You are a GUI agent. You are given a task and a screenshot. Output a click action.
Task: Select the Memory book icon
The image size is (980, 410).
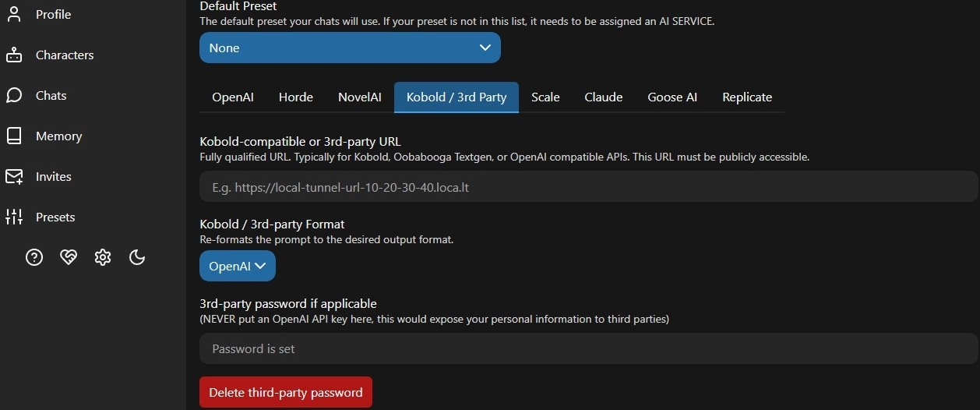click(x=14, y=136)
